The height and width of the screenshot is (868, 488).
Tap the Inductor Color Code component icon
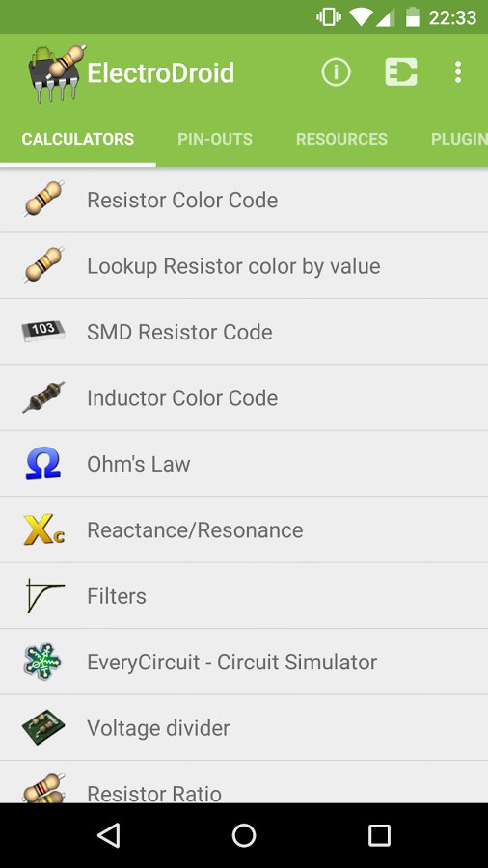coord(43,397)
